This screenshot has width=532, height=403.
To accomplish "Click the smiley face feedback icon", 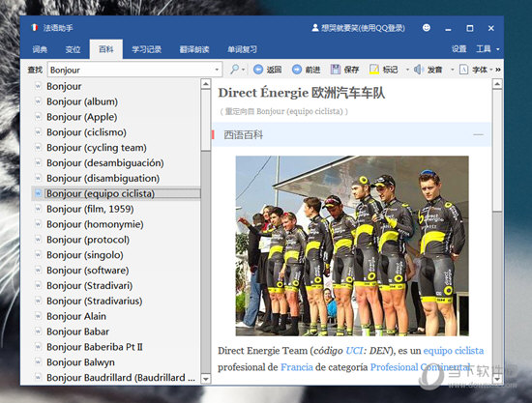I will [427, 28].
